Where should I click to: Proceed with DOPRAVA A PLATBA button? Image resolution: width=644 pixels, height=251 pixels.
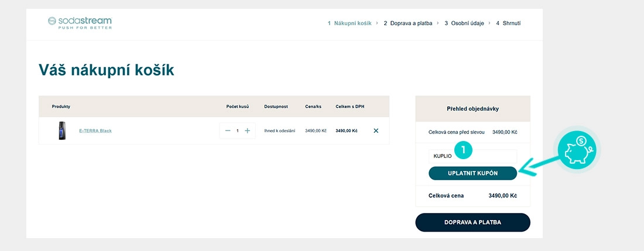(472, 223)
